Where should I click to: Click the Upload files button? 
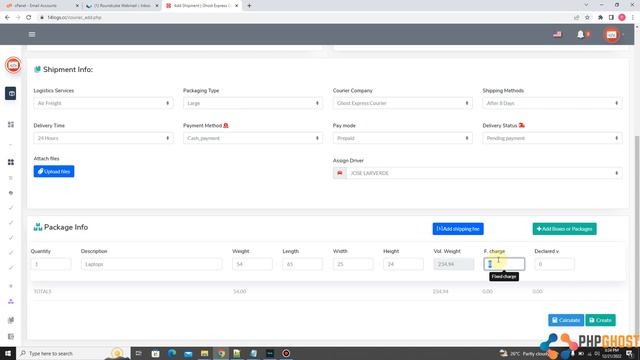pos(54,171)
